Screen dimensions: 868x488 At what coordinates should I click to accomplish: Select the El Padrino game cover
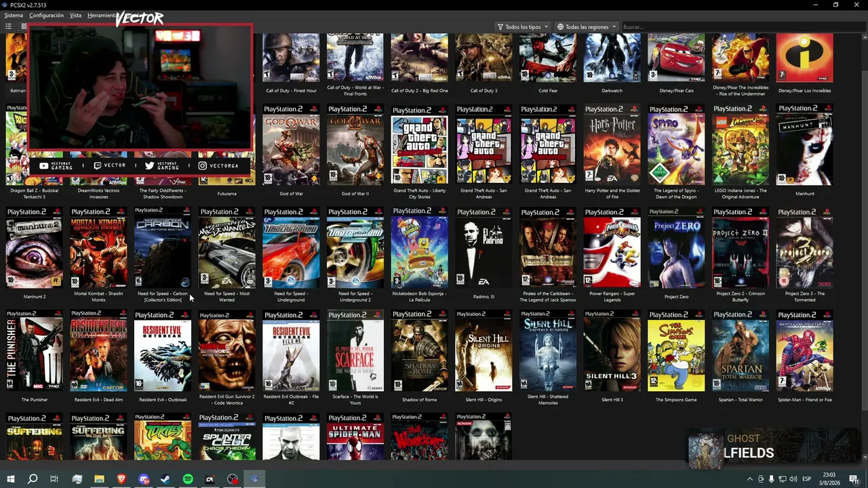484,248
